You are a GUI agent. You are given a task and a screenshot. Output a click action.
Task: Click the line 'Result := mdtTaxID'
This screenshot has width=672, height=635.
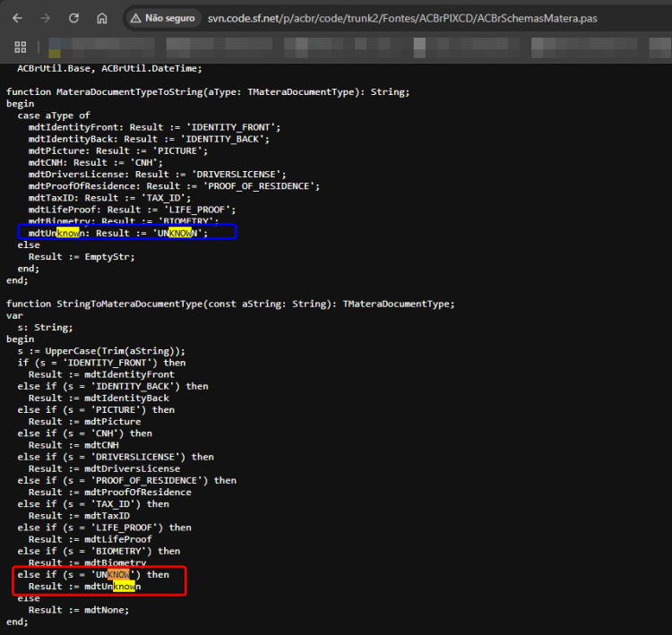(79, 516)
